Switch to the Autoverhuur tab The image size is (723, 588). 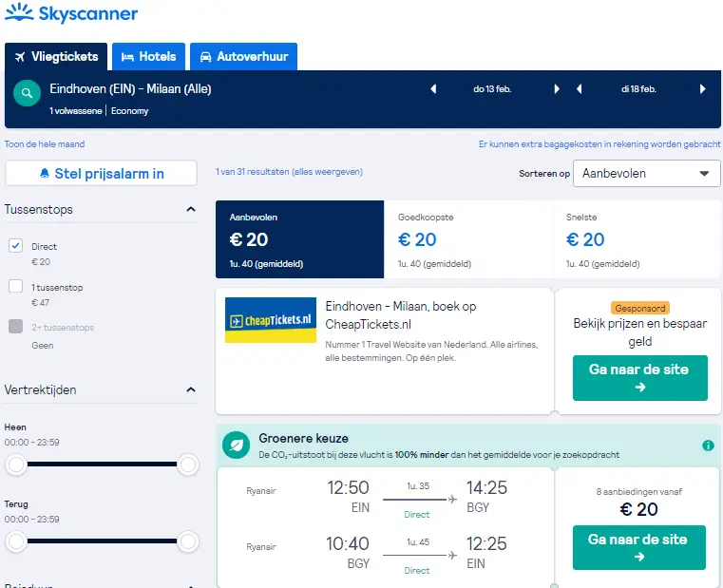coord(243,57)
